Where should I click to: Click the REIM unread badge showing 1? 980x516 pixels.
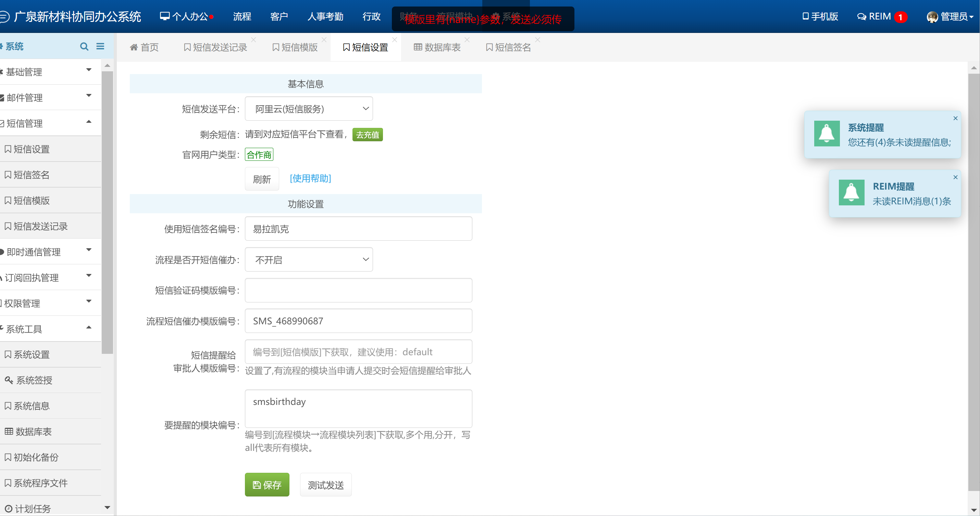tap(901, 17)
